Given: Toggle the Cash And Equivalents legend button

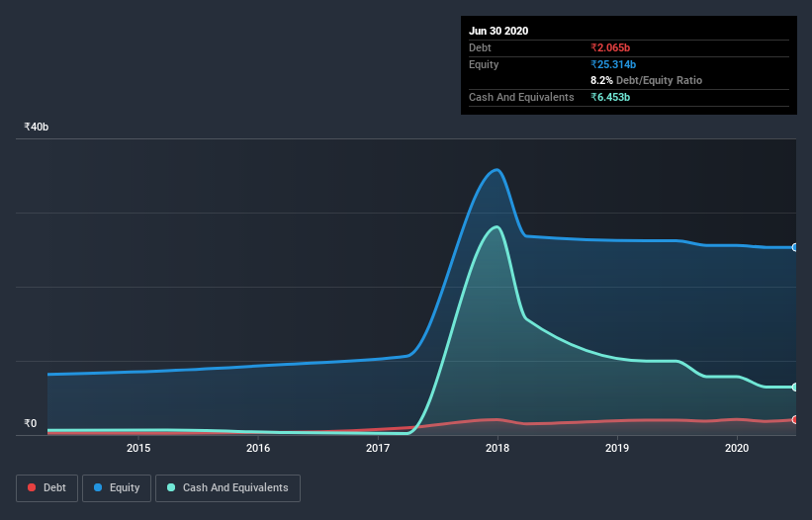Looking at the screenshot, I should (227, 488).
